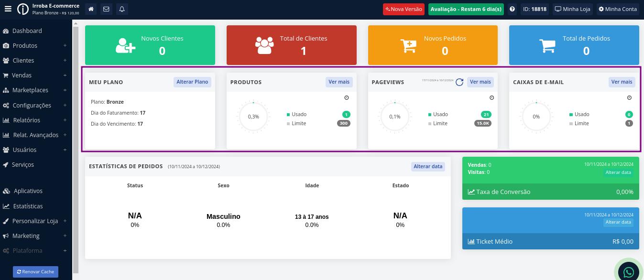Go to home via the house icon
This screenshot has height=280, width=644.
pyautogui.click(x=91, y=9)
